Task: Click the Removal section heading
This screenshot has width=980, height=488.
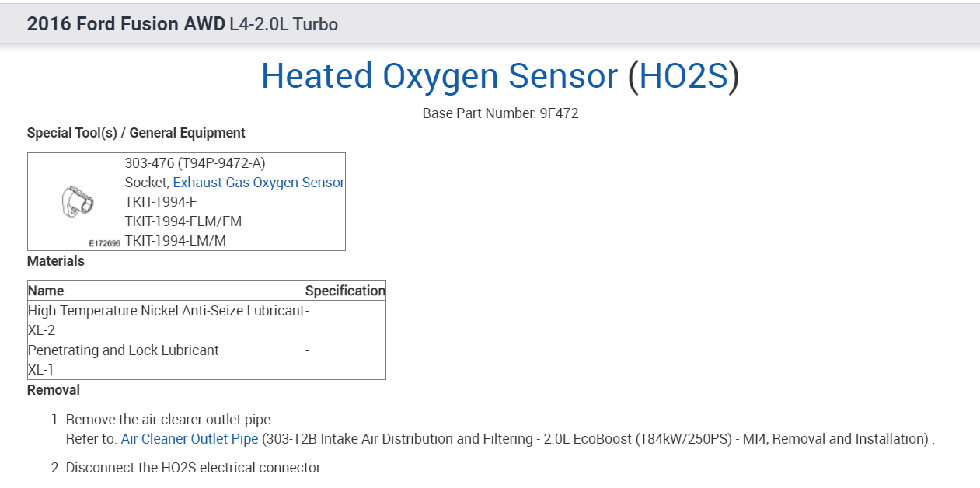Action: coord(54,390)
